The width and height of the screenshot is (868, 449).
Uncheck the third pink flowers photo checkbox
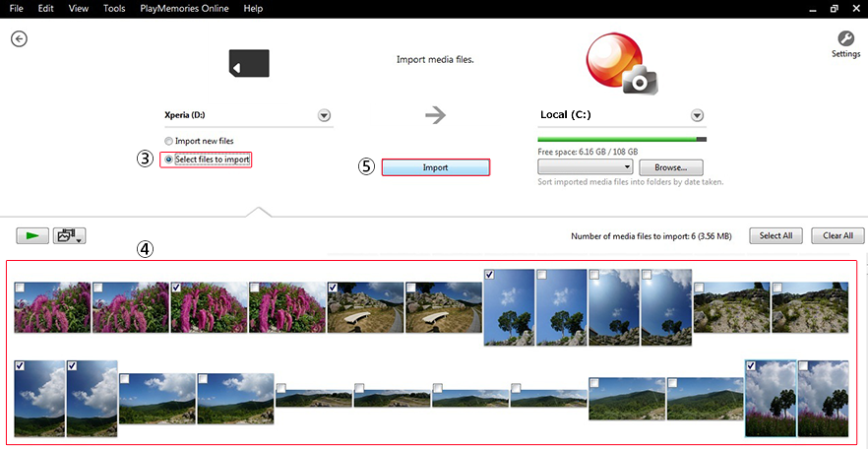[176, 288]
